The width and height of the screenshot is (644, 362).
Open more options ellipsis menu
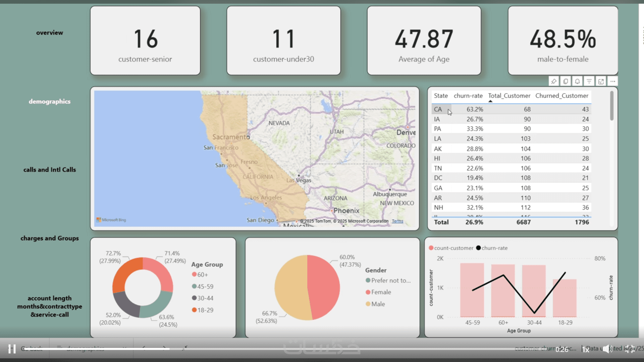pos(613,81)
